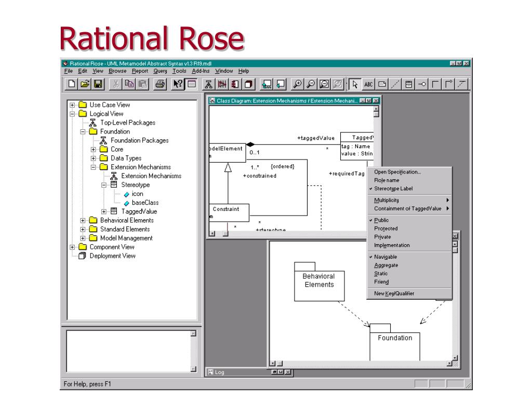Select the baseClass attribute in tree
This screenshot has height=399, width=532.
click(145, 203)
